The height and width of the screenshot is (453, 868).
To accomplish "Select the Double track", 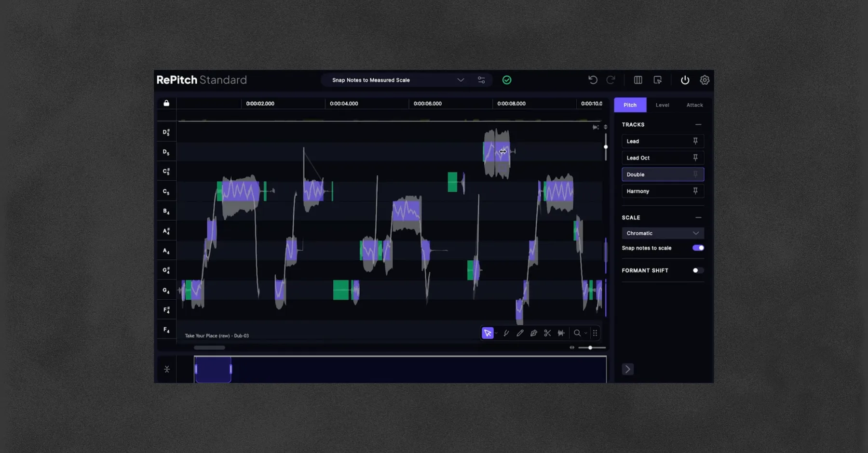I will 663,174.
